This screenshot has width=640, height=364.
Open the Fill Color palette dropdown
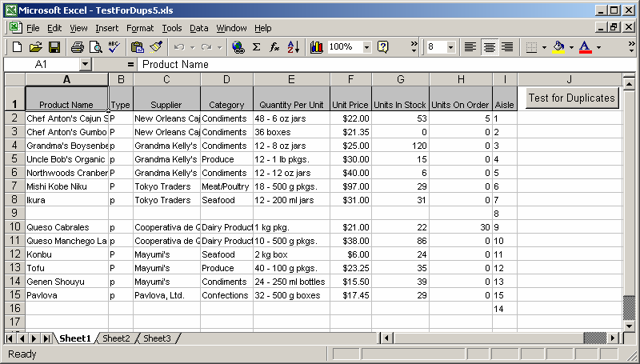click(571, 48)
